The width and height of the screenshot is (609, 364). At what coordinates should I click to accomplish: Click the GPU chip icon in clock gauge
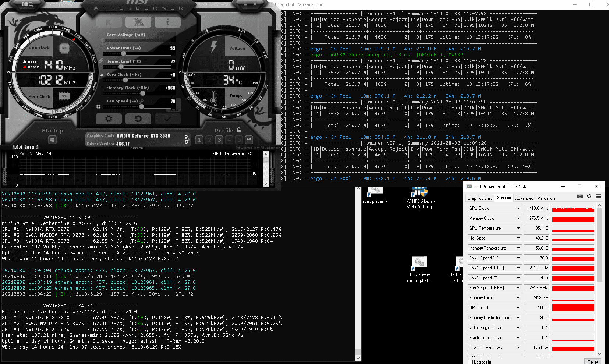64,48
